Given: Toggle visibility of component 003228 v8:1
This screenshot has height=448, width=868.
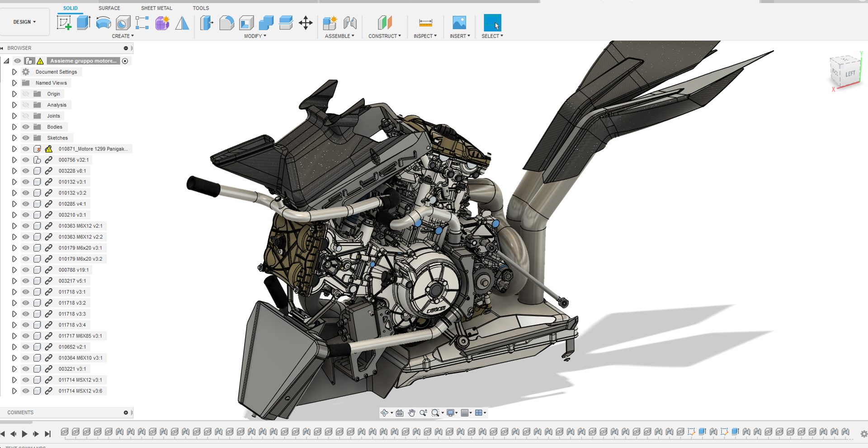Looking at the screenshot, I should pyautogui.click(x=26, y=171).
